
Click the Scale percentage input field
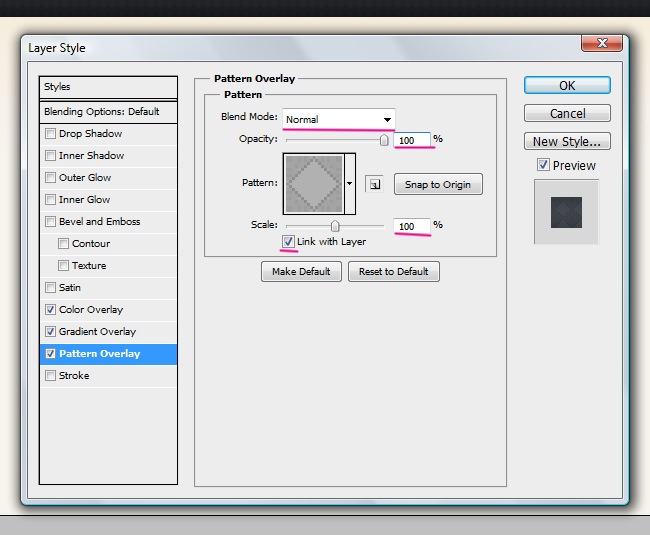(x=412, y=227)
